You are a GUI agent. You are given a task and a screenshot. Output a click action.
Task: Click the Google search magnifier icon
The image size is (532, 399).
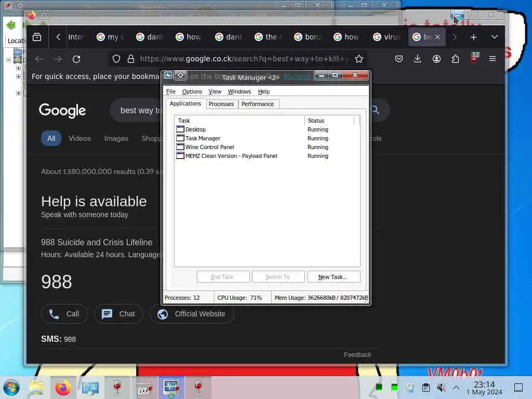[x=375, y=110]
